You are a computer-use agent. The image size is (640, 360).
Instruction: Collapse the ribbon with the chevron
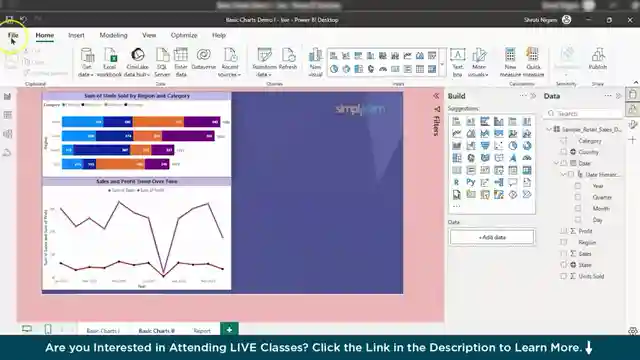point(635,82)
